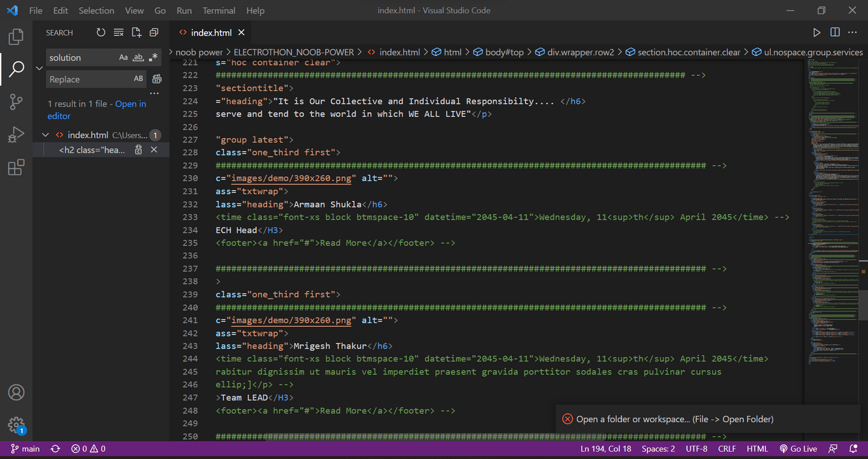Click Ln 194, Col 18 in status bar
Screen dimensions: 868x459
(606, 449)
